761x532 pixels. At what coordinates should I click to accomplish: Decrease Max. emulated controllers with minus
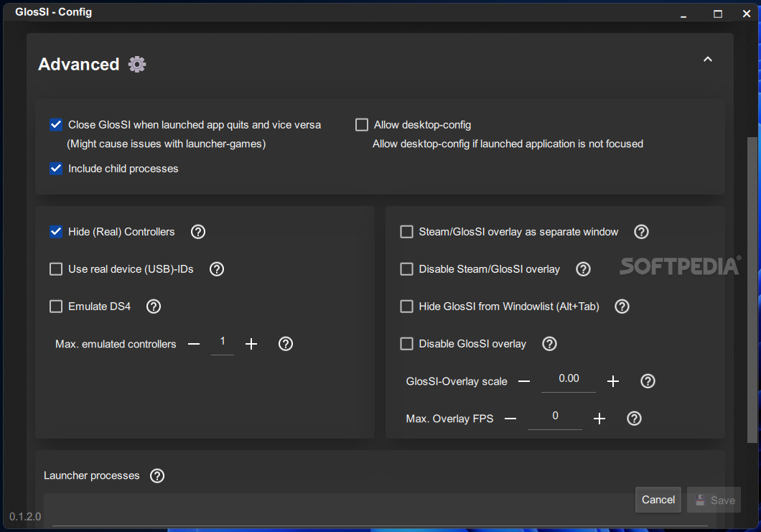194,344
